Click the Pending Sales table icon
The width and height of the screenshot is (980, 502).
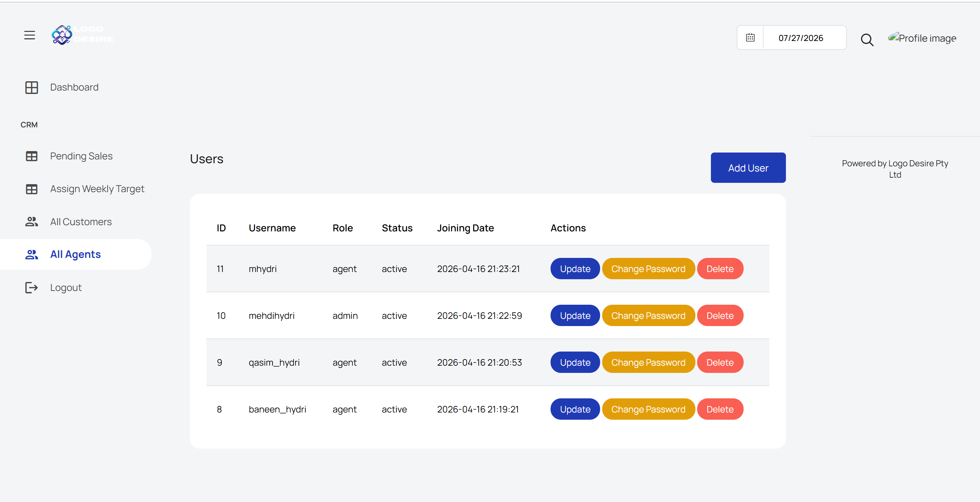32,156
